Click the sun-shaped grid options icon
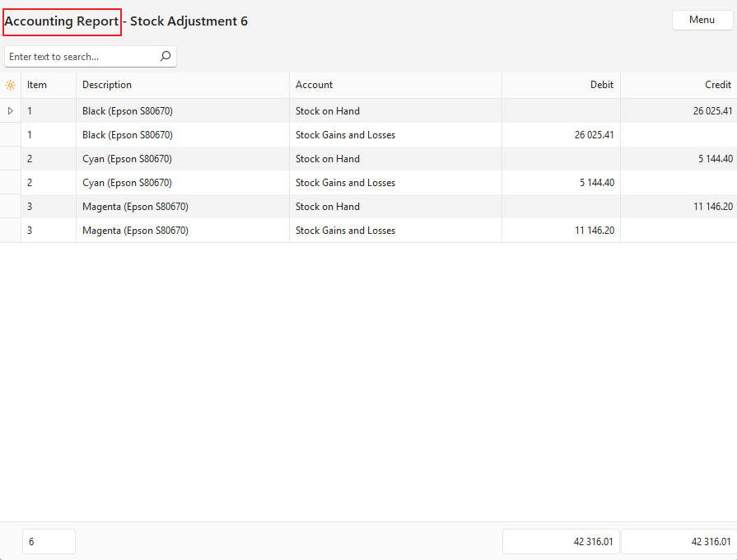The height and width of the screenshot is (560, 737). coord(11,85)
